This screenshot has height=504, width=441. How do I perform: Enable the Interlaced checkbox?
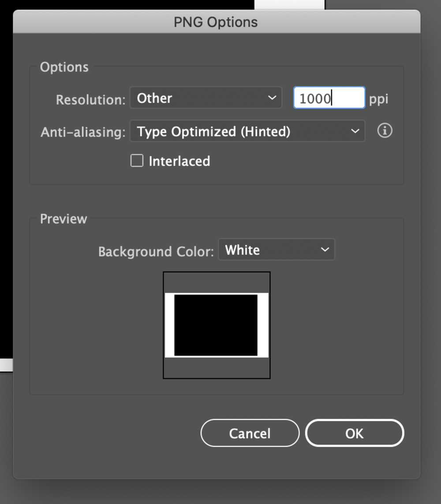(x=137, y=160)
